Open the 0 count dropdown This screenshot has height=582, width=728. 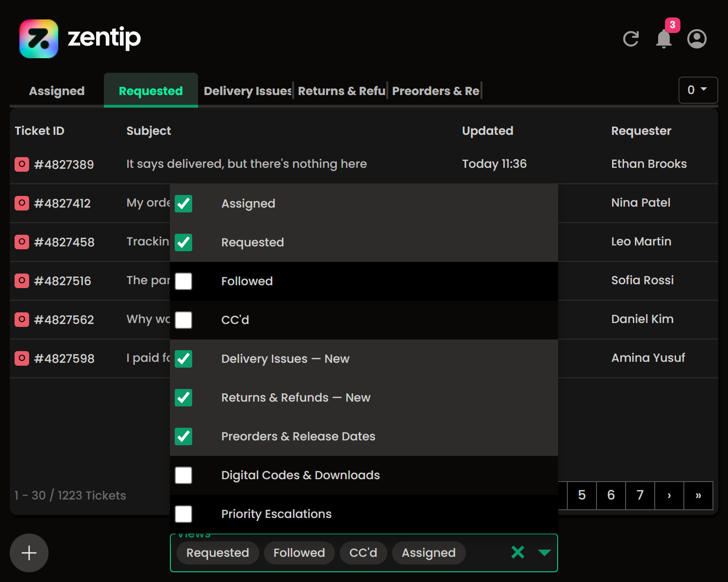[698, 90]
